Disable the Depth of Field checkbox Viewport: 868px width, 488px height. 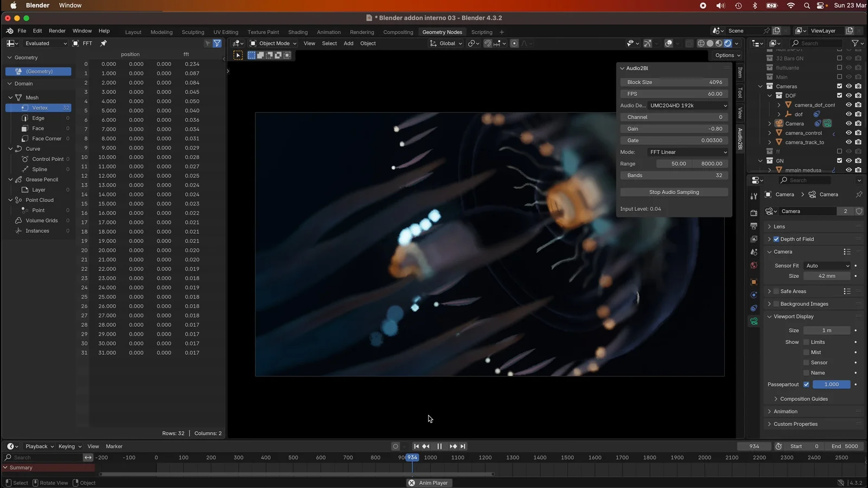click(776, 239)
